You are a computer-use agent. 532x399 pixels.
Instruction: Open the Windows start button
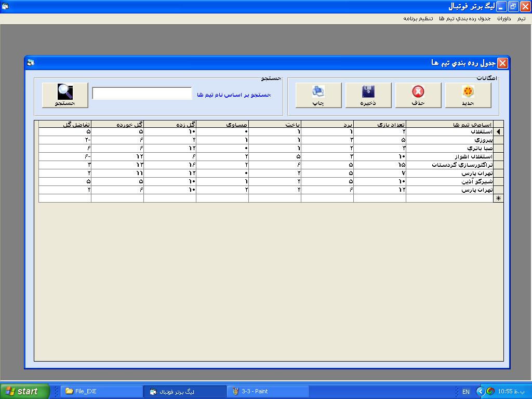tap(25, 391)
